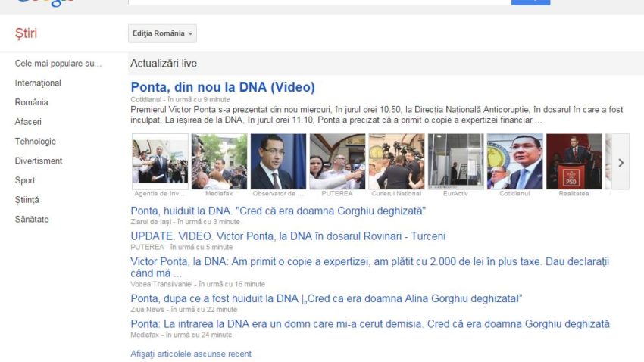Open the Ediția România edition dropdown
The width and height of the screenshot is (644, 362).
pyautogui.click(x=162, y=33)
